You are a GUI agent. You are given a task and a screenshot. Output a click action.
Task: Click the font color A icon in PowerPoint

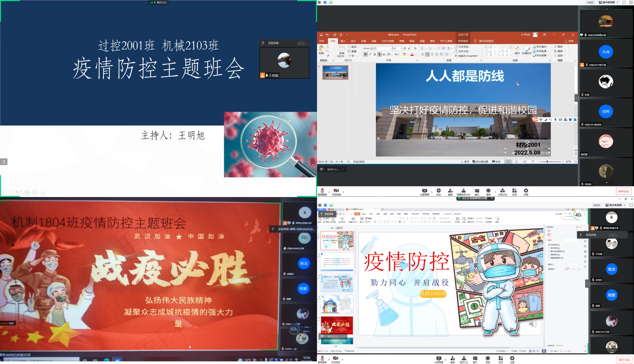coord(412,54)
